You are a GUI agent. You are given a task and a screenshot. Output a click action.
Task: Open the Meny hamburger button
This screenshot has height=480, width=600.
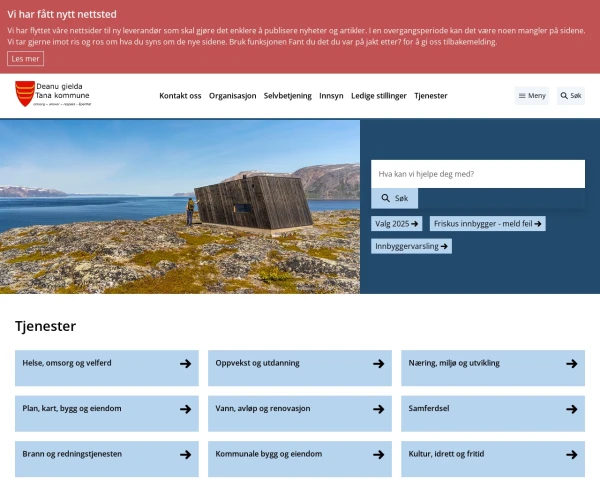531,96
